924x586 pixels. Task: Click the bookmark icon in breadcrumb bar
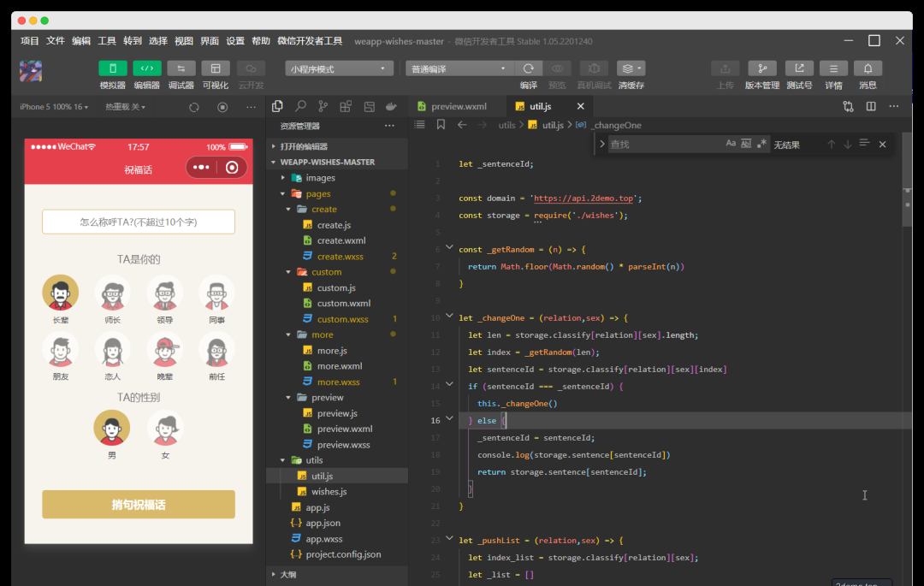[x=441, y=125]
